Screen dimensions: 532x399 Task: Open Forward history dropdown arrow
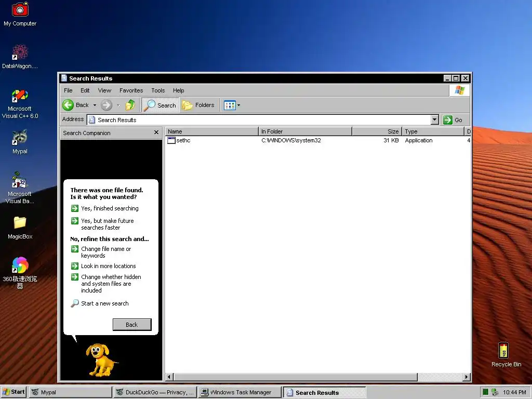pyautogui.click(x=118, y=105)
